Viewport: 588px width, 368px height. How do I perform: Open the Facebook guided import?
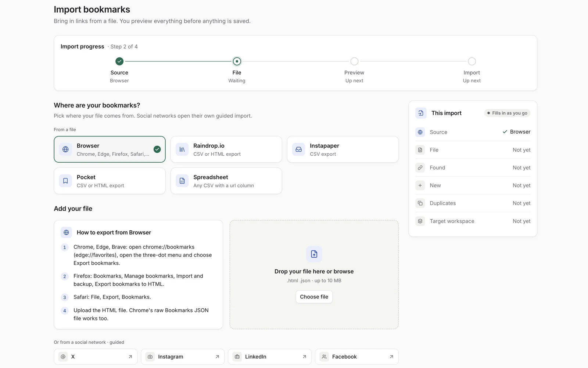(x=357, y=357)
